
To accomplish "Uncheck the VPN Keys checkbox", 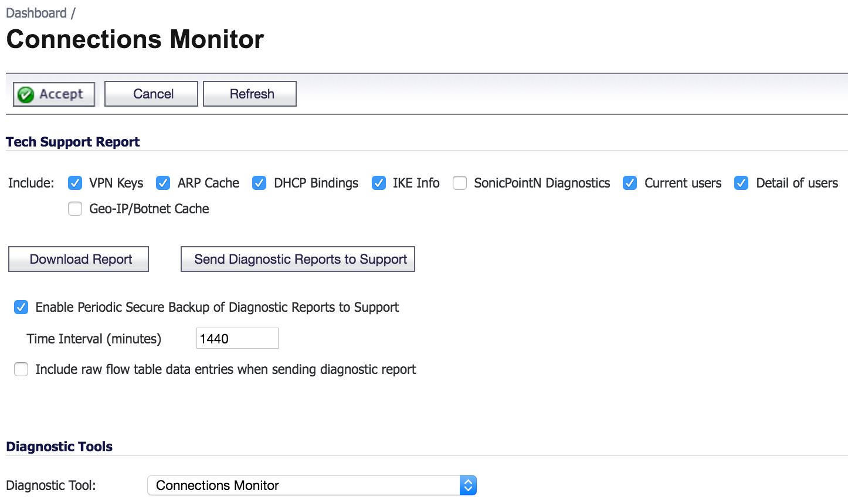I will click(x=75, y=183).
